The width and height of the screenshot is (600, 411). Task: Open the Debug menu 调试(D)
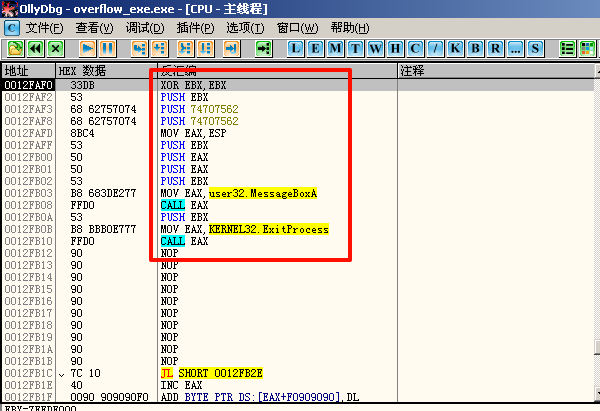pyautogui.click(x=145, y=28)
